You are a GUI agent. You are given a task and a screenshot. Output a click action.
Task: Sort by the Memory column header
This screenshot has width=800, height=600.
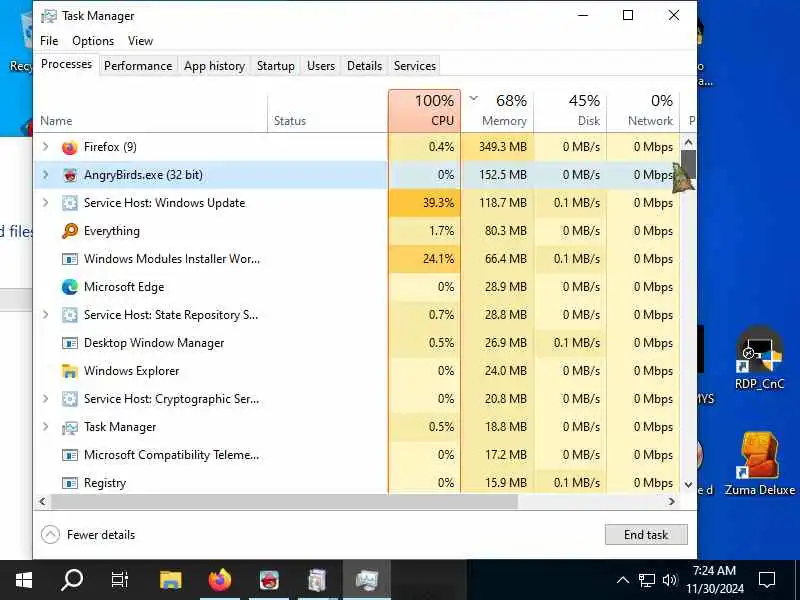(497, 111)
